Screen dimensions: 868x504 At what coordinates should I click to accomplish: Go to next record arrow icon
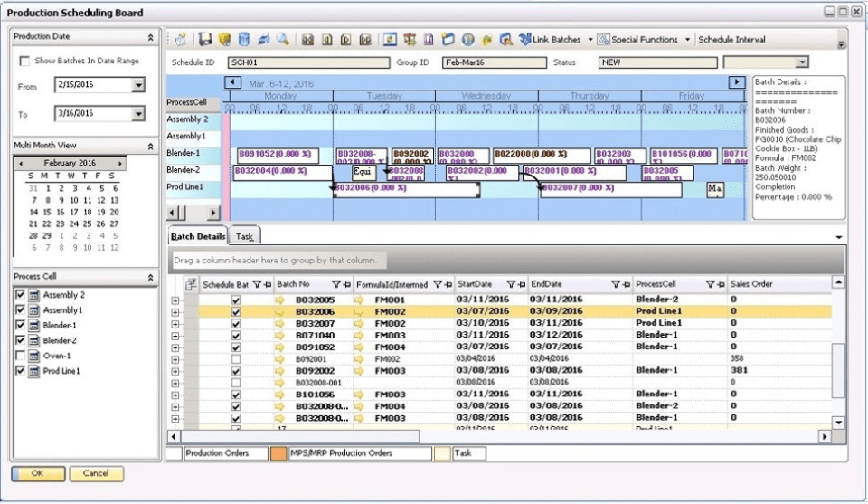click(x=346, y=40)
